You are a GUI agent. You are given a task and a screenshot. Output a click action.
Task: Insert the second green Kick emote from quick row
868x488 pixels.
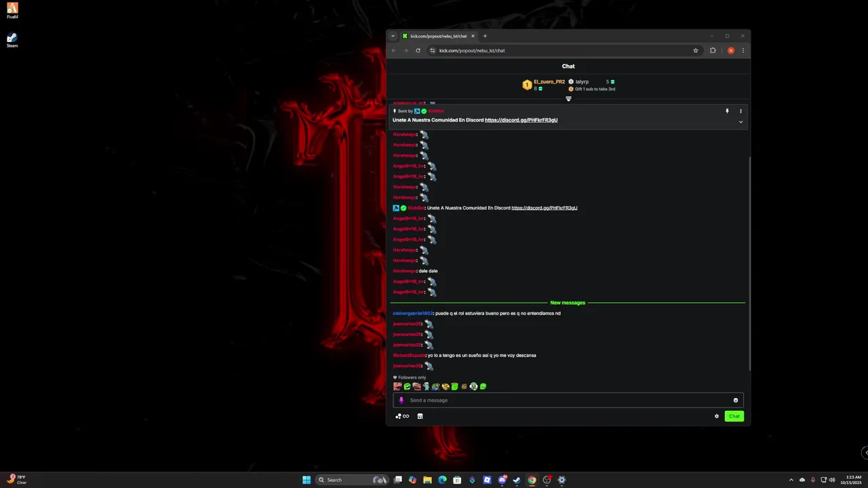tap(407, 386)
